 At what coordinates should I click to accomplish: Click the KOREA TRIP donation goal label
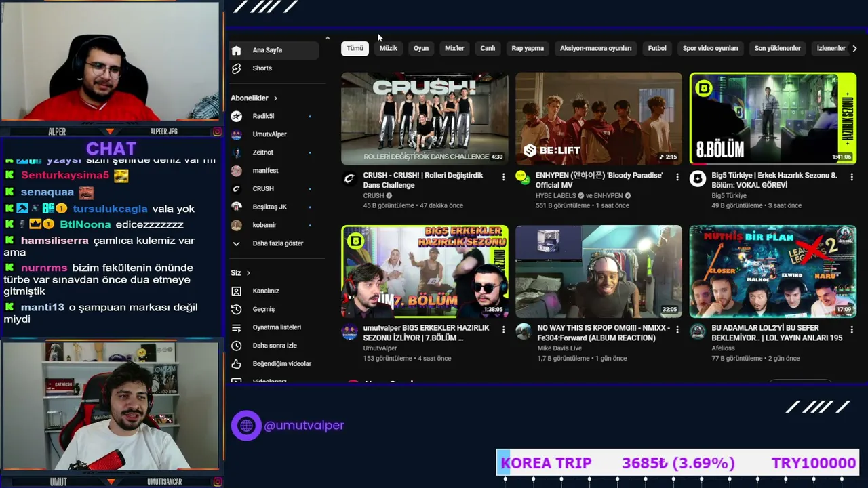(x=546, y=463)
